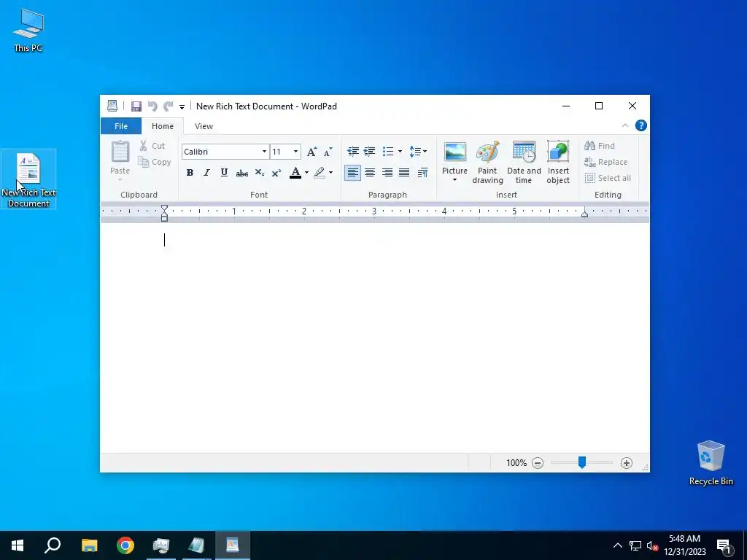The image size is (747, 560).
Task: Select Center text alignment
Action: click(x=370, y=172)
